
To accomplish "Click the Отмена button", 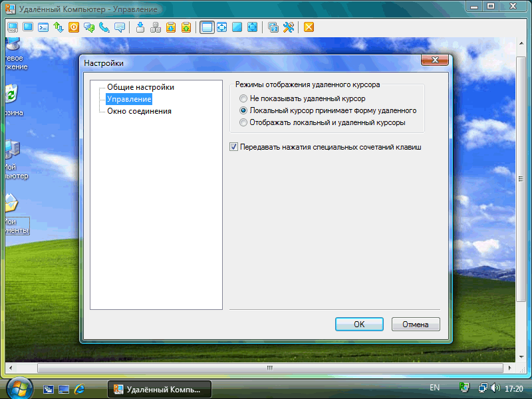I will [x=416, y=325].
